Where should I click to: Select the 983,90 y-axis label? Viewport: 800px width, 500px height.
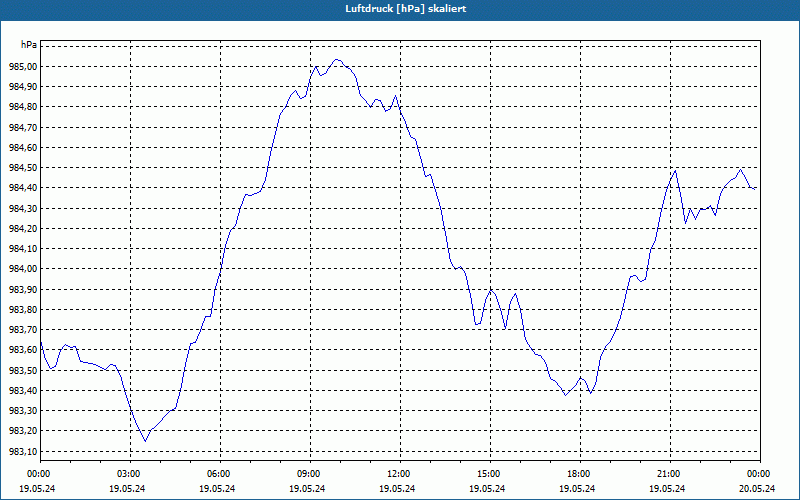tap(23, 289)
